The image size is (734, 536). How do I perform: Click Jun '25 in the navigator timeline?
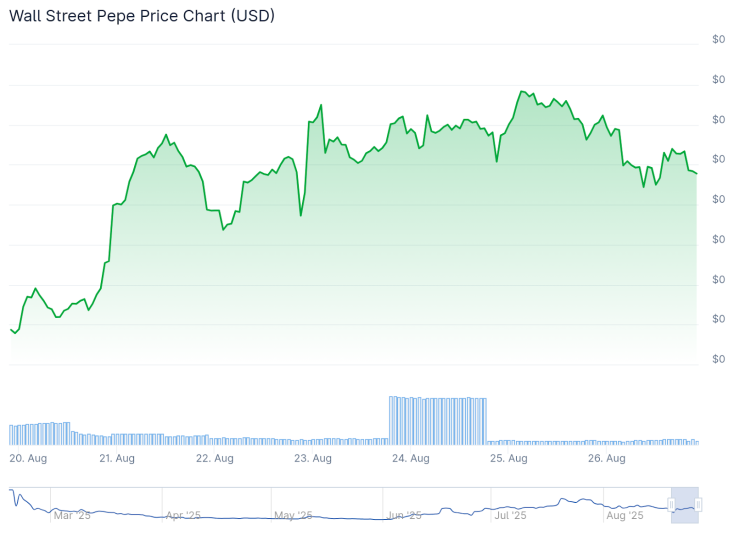coord(405,515)
